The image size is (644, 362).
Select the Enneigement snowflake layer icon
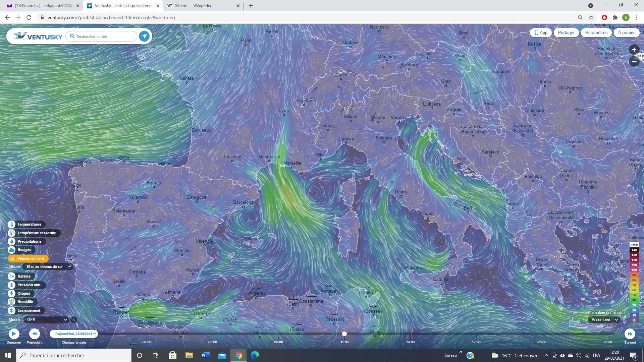pyautogui.click(x=12, y=310)
